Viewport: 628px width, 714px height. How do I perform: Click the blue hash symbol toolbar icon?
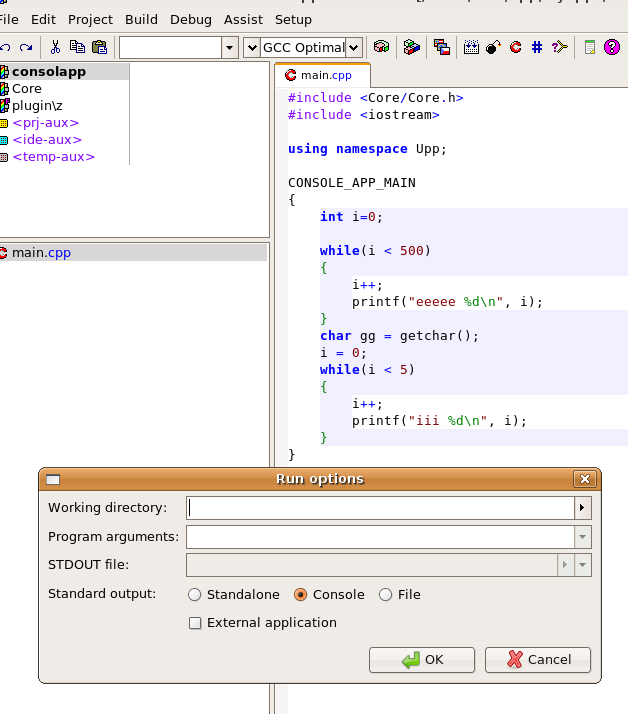[x=537, y=47]
